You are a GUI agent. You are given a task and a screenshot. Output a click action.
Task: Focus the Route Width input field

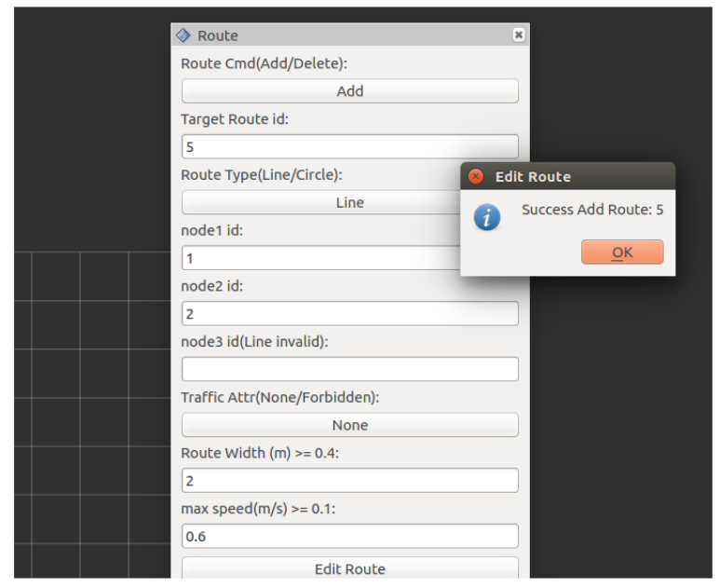click(x=349, y=481)
